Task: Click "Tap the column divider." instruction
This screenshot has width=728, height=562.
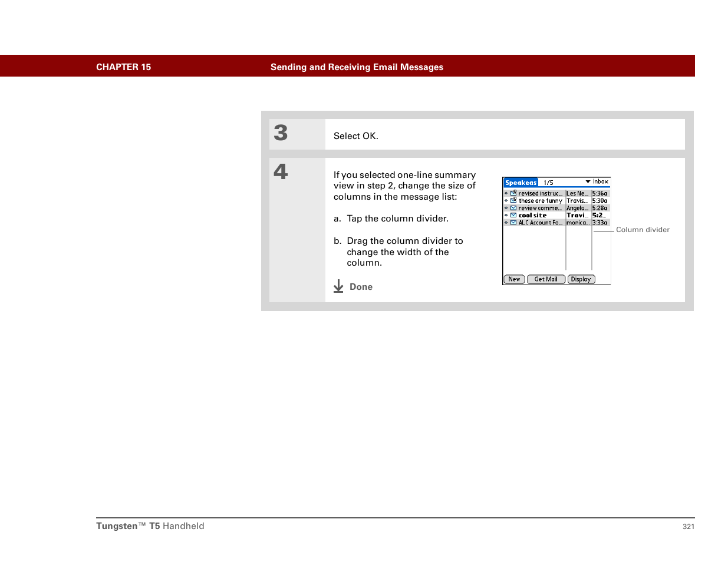Action: (398, 219)
